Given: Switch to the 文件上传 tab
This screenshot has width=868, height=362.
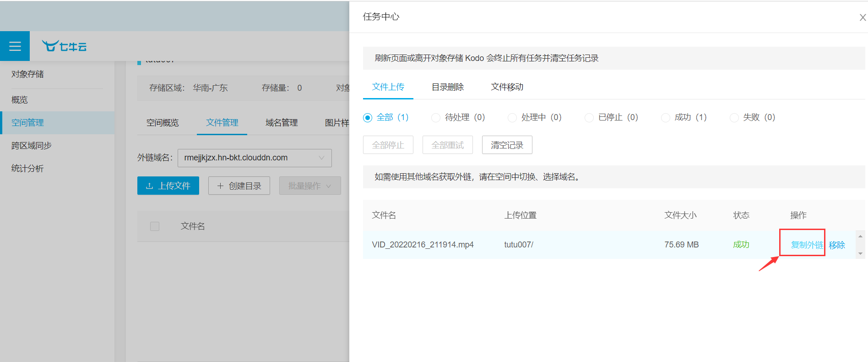Looking at the screenshot, I should click(388, 87).
